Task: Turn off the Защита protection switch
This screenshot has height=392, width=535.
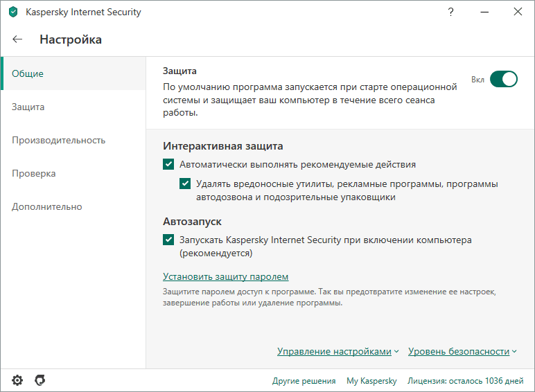Action: click(504, 80)
